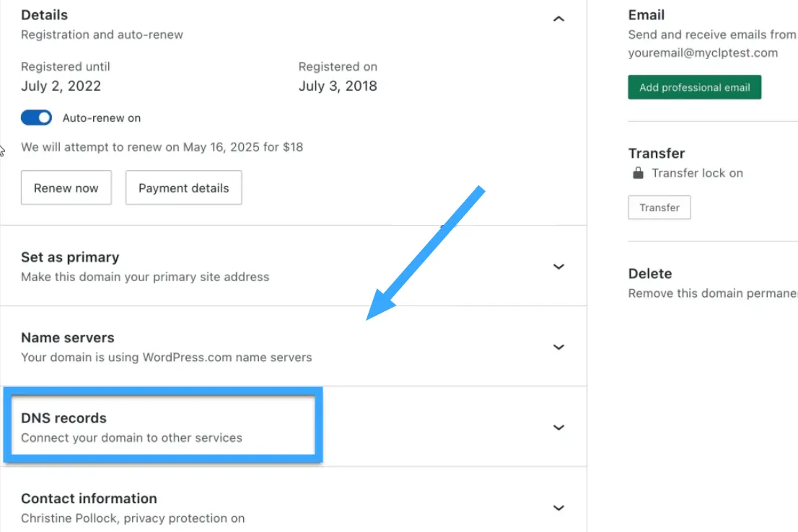The width and height of the screenshot is (798, 532).
Task: Open Payment details
Action: click(x=183, y=188)
